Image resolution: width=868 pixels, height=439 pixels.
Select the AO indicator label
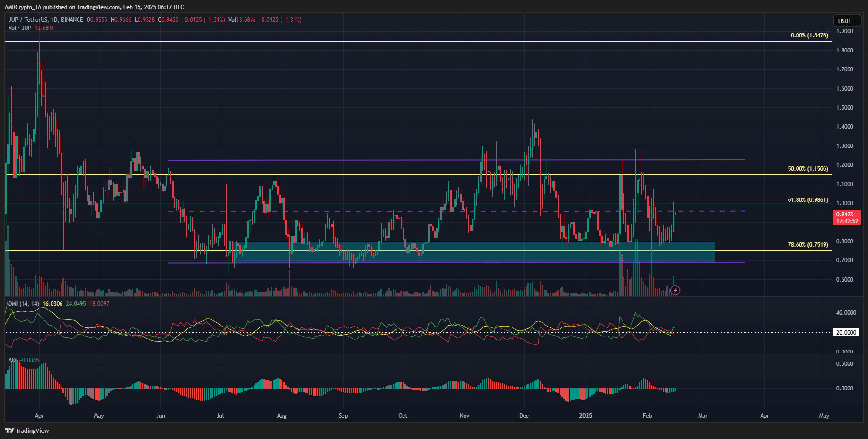point(12,360)
